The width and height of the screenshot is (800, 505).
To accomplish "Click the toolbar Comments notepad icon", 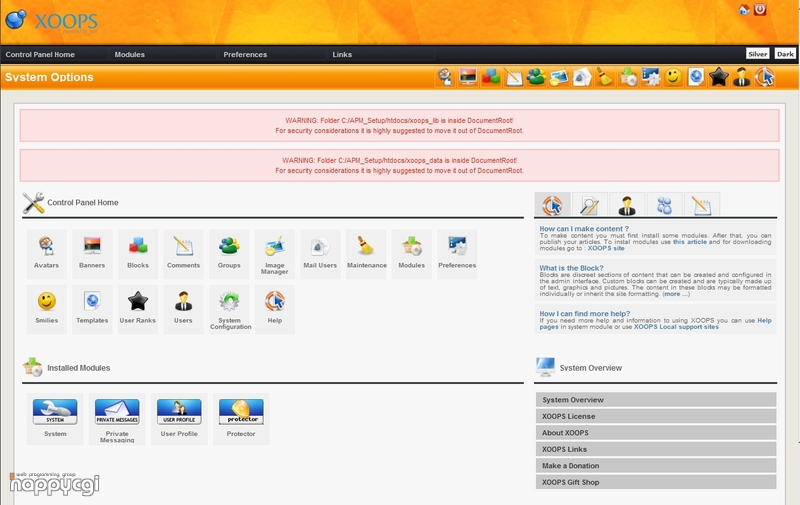I will pos(514,77).
